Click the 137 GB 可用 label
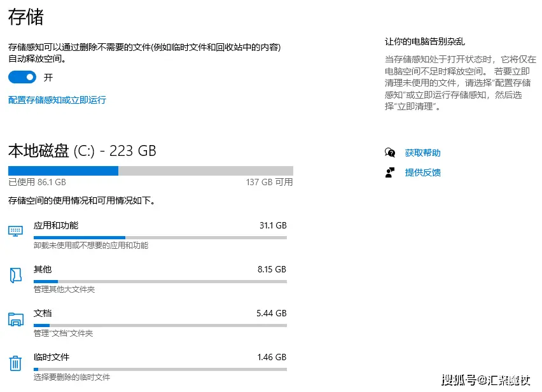Screen dimensions: 542x392 [268, 183]
